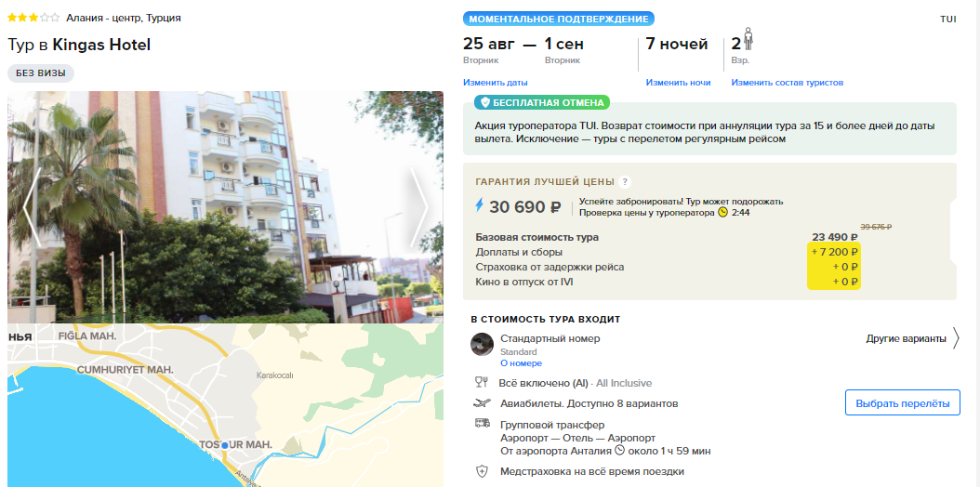The width and height of the screenshot is (980, 487).
Task: Click the timer clock icon beside 2:44
Action: [x=723, y=212]
